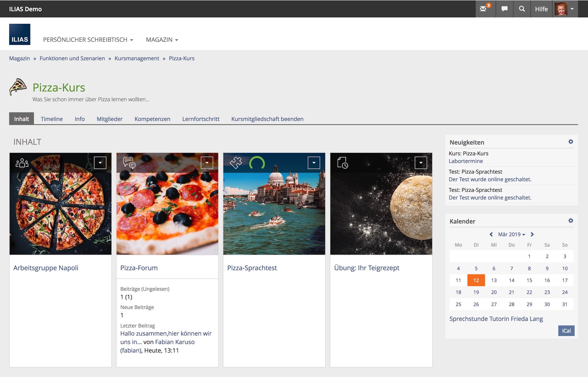Click the Pizza-Sprachtest puzzle icon
The width and height of the screenshot is (588, 377).
pyautogui.click(x=236, y=163)
